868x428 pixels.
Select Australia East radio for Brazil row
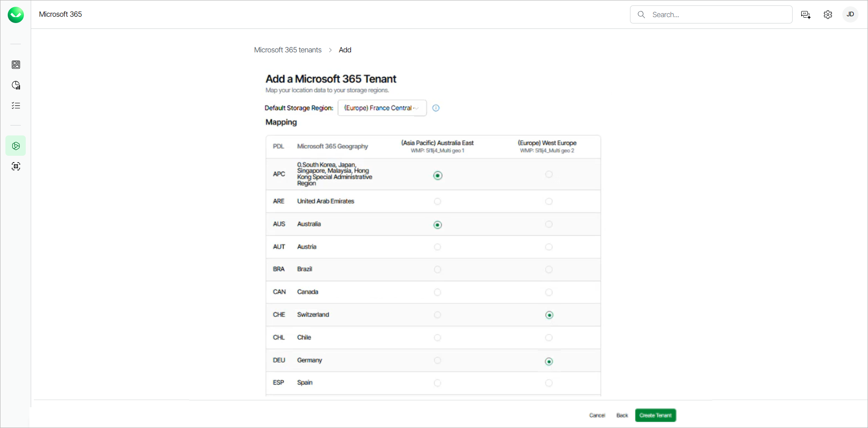[x=438, y=270]
